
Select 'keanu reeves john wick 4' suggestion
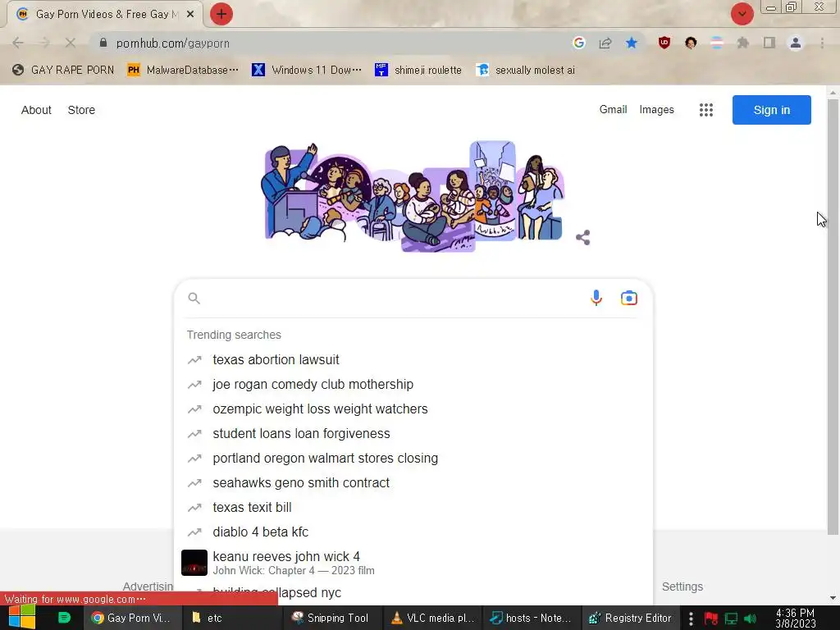pyautogui.click(x=413, y=563)
